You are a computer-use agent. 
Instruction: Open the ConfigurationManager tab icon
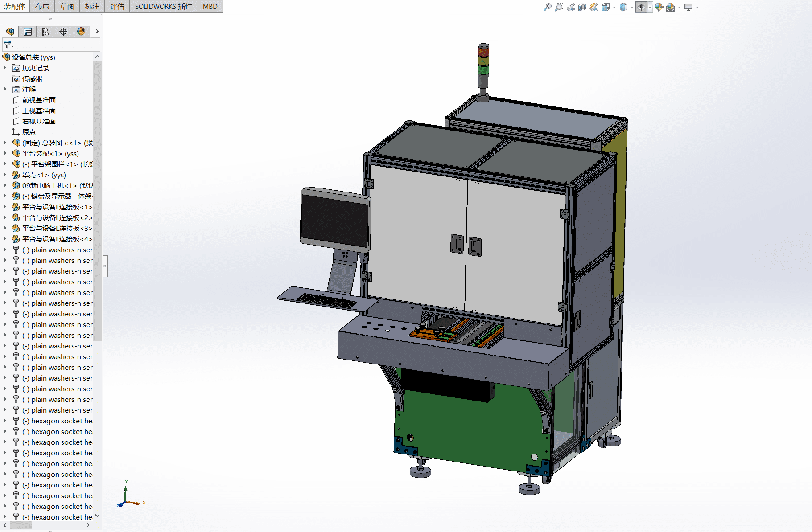click(45, 32)
